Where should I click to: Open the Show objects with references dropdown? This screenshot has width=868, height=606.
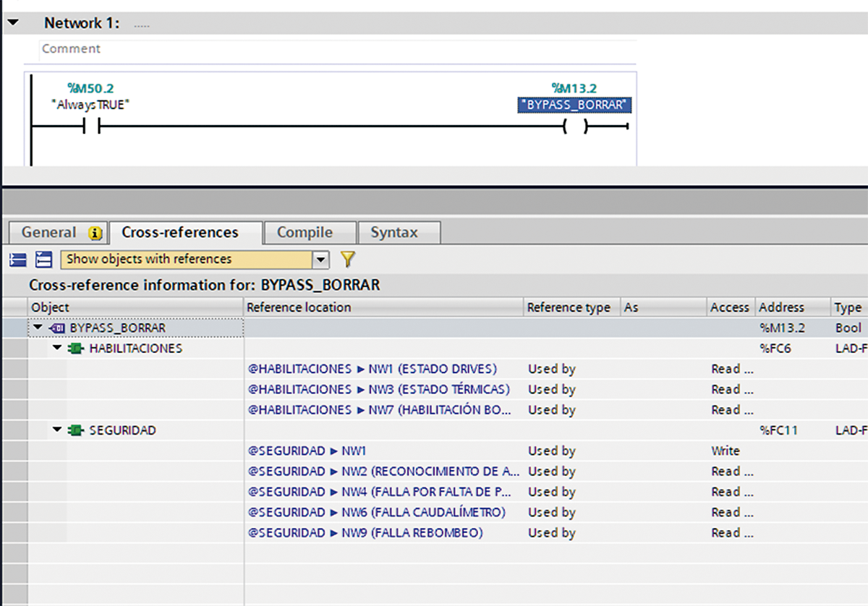(320, 259)
